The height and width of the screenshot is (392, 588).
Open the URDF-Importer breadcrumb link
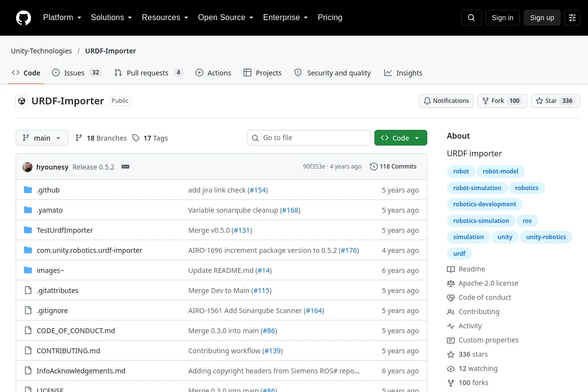point(111,51)
